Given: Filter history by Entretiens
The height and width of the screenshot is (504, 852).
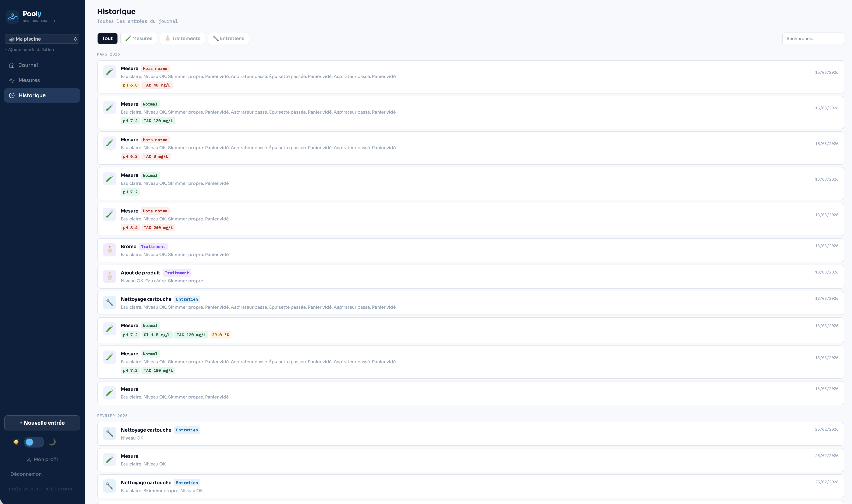Looking at the screenshot, I should [228, 38].
